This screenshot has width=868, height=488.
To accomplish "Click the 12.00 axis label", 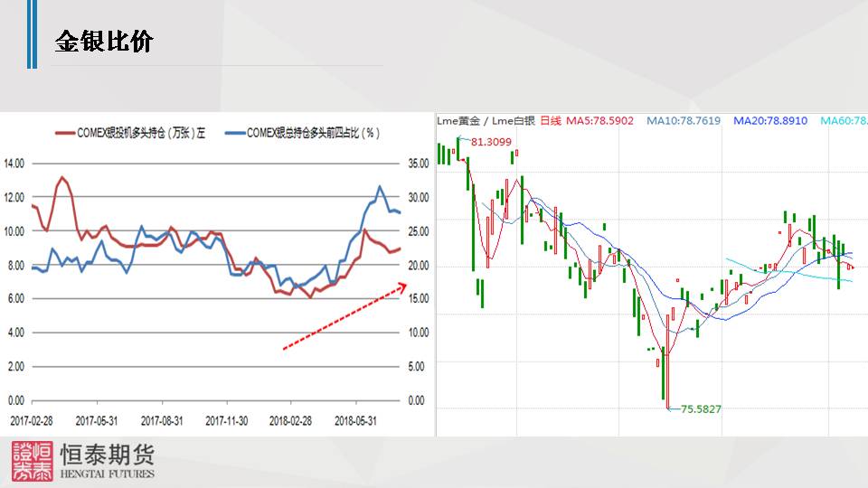I will coord(14,198).
